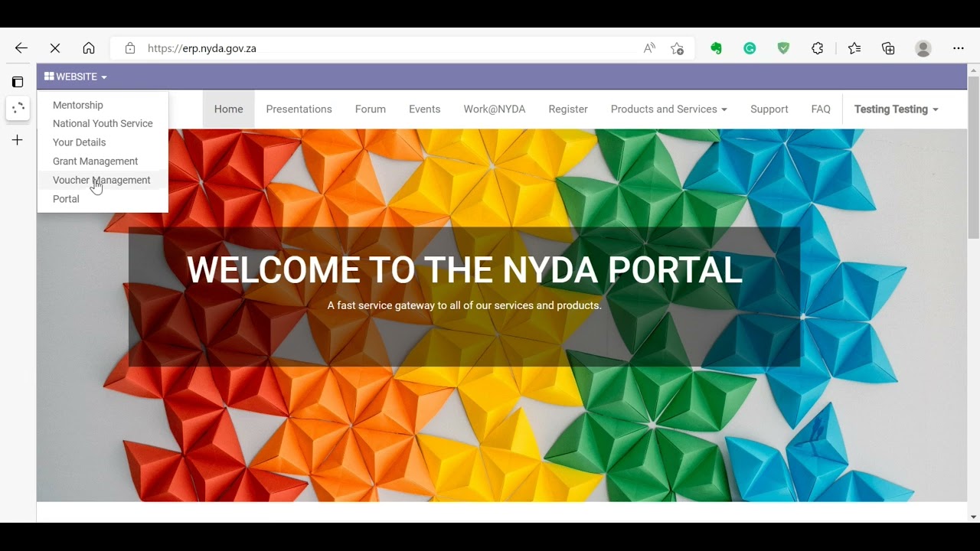View site info via padlock icon
Viewport: 980px width, 551px height.
130,48
